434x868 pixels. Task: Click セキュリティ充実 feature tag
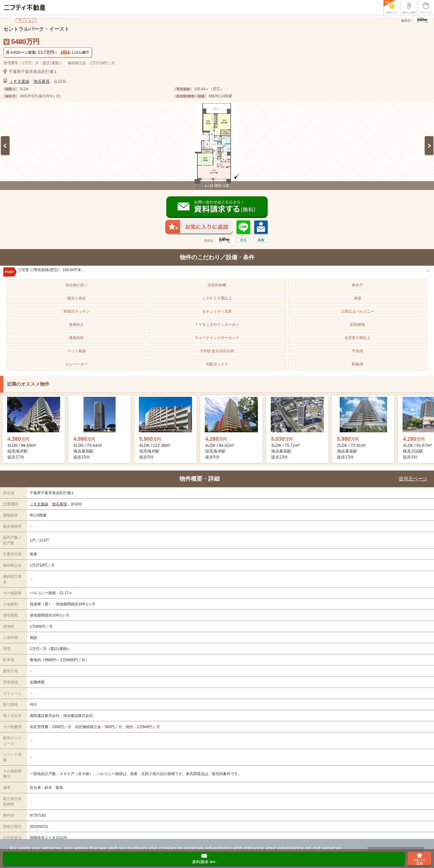217,312
